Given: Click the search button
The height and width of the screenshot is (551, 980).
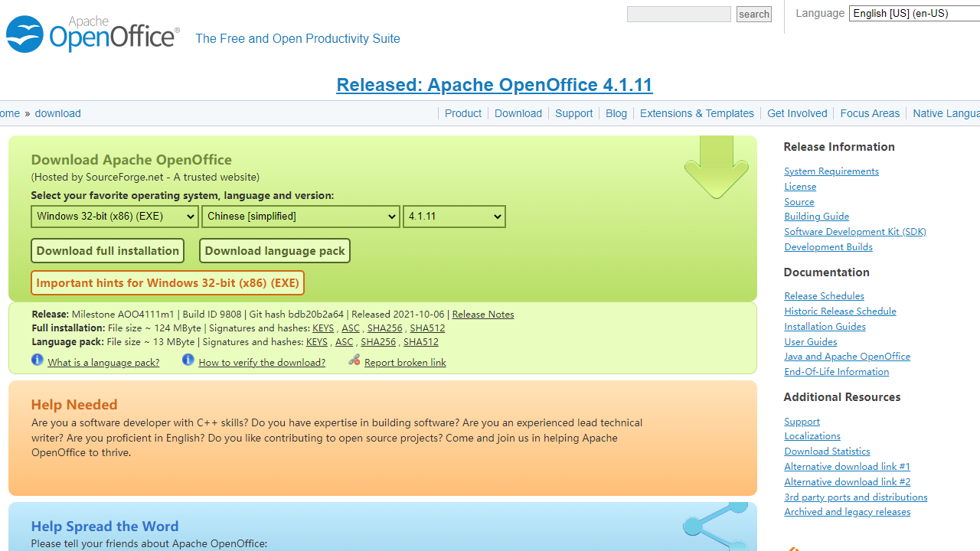Looking at the screenshot, I should pos(754,14).
